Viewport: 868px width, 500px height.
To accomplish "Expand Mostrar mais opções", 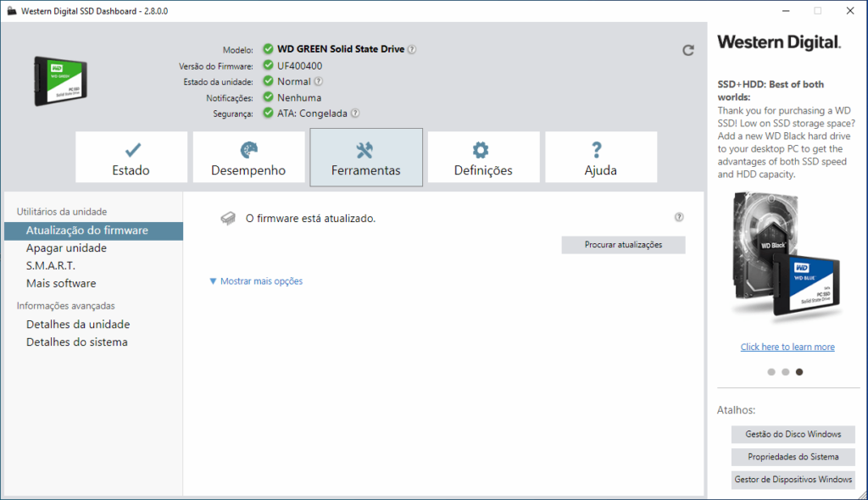I will click(256, 281).
